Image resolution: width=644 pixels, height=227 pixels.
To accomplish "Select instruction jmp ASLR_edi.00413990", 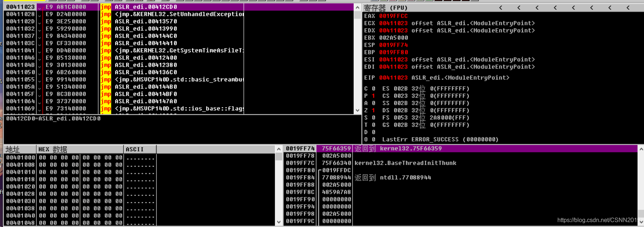I will click(139, 29).
